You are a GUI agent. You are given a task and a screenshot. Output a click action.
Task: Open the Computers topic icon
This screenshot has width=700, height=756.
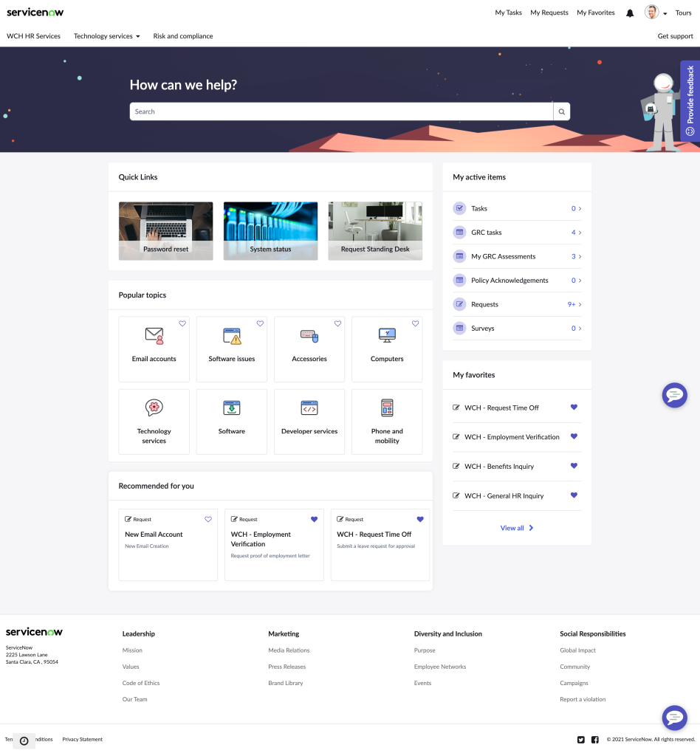tap(387, 335)
